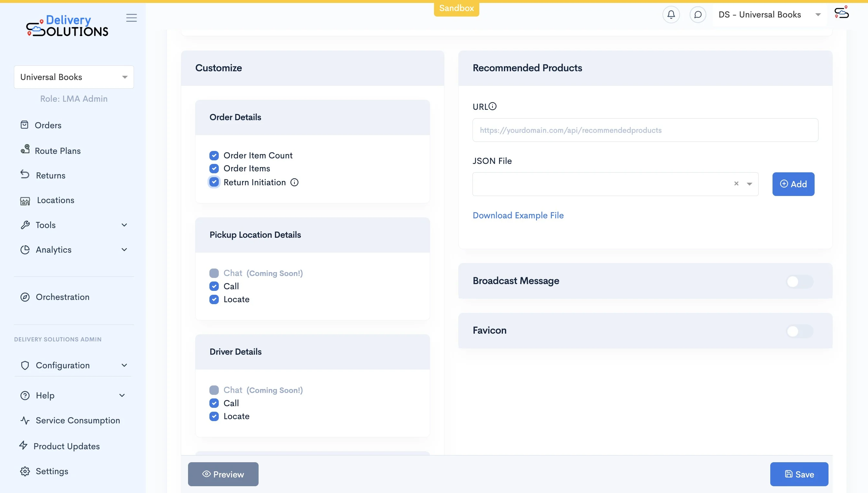The image size is (868, 493).
Task: Uncheck Call under Driver Details
Action: (x=214, y=403)
